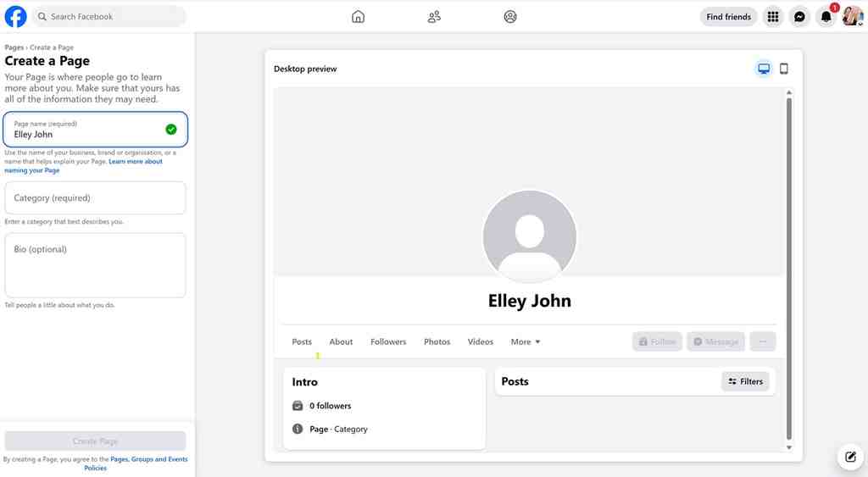This screenshot has width=868, height=477.
Task: Open Pages, Groups and Events Policies link
Action: [x=136, y=463]
